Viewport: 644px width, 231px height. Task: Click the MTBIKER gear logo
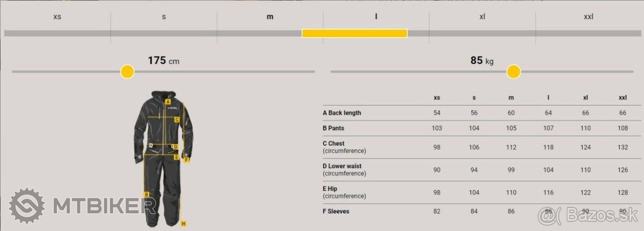[x=27, y=206]
